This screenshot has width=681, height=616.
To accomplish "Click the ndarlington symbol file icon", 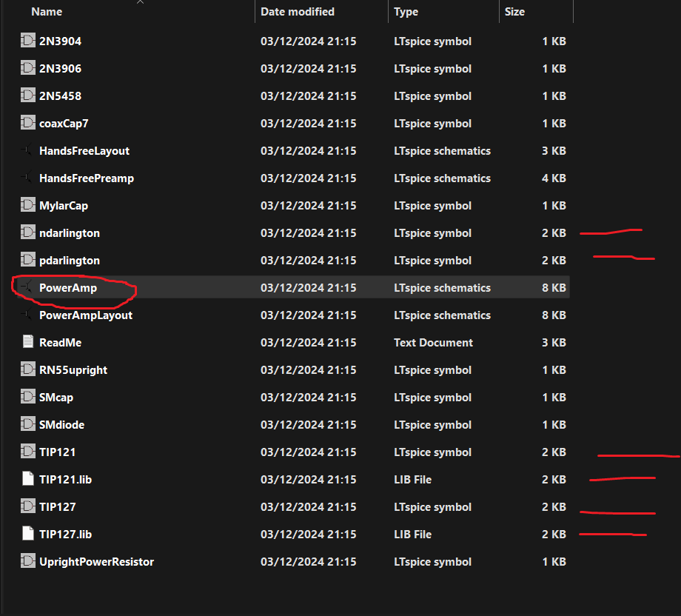I will click(x=28, y=232).
